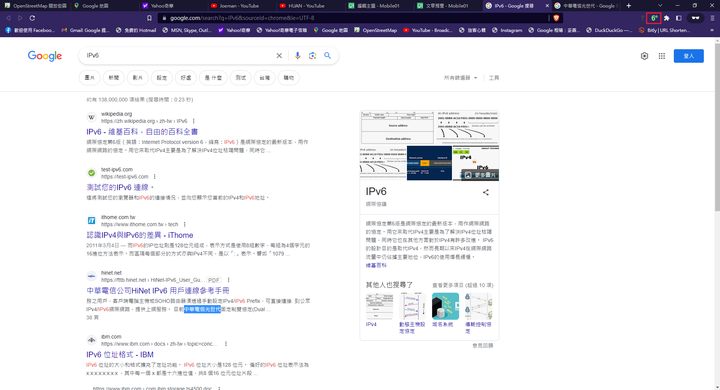Switch to the OpenStreetMap tab
This screenshot has width=720, height=390.
pyautogui.click(x=35, y=6)
